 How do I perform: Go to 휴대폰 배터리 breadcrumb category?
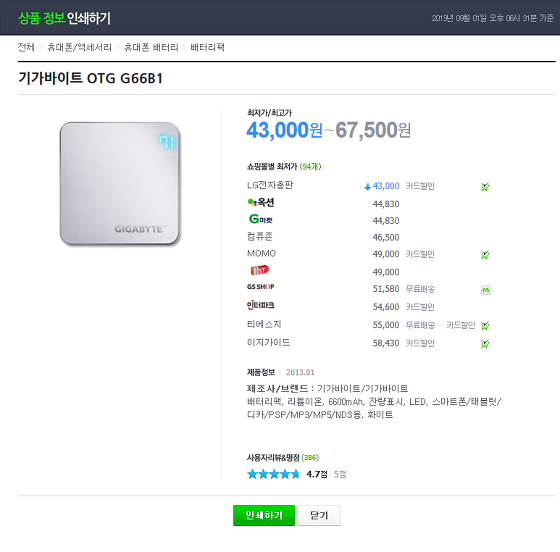(151, 47)
